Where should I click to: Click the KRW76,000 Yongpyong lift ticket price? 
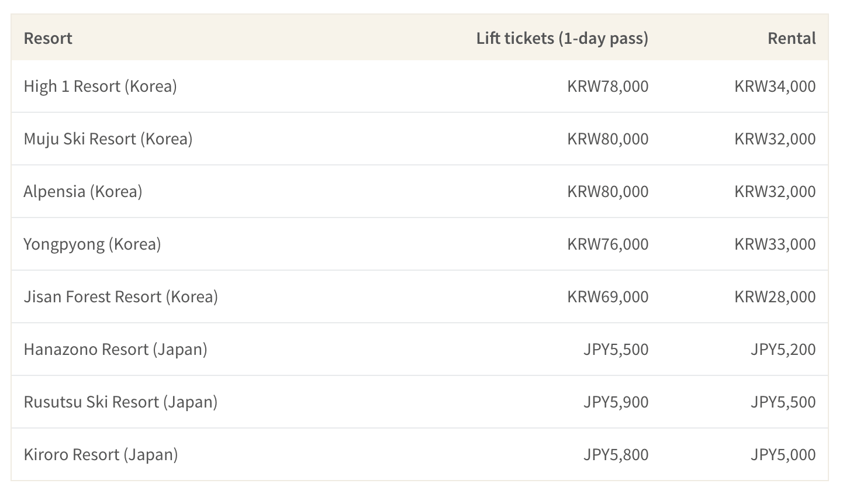608,244
